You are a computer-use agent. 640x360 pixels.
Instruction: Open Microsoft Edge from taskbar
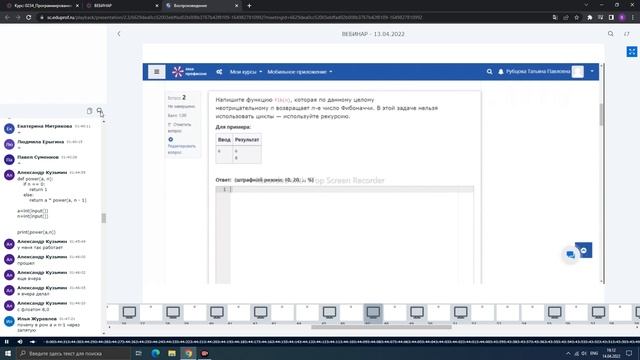pos(156,353)
